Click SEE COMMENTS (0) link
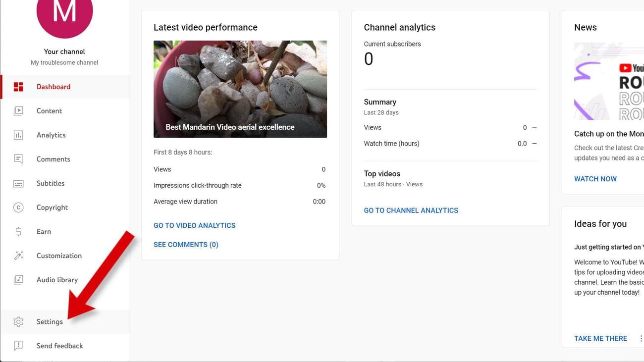Screen dimensions: 644x362 coord(186,244)
